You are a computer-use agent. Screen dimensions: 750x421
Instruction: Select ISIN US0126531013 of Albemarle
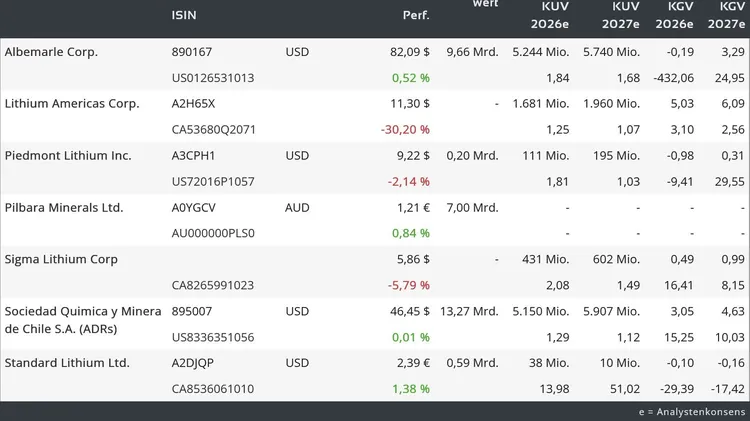213,78
